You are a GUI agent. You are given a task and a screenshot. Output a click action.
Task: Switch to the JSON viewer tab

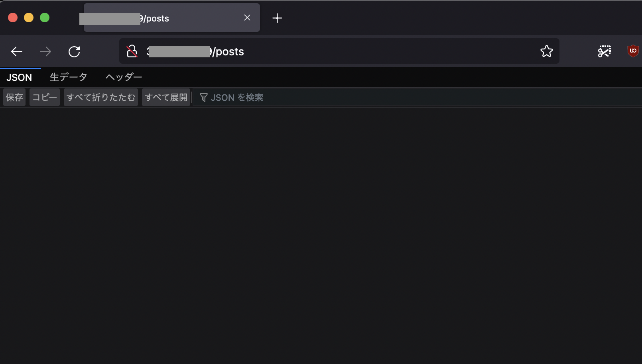[x=19, y=77]
